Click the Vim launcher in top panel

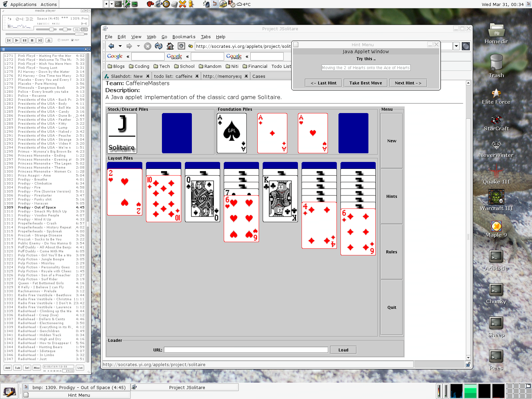coord(126,4)
